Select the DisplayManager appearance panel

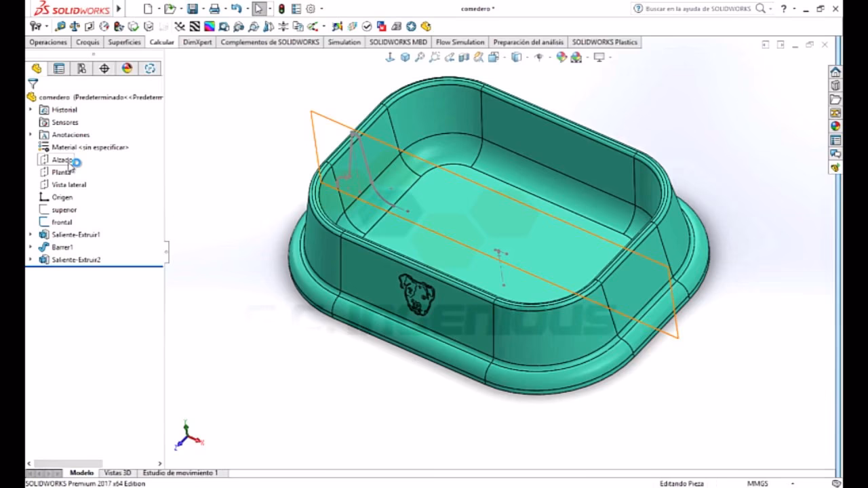coord(126,68)
